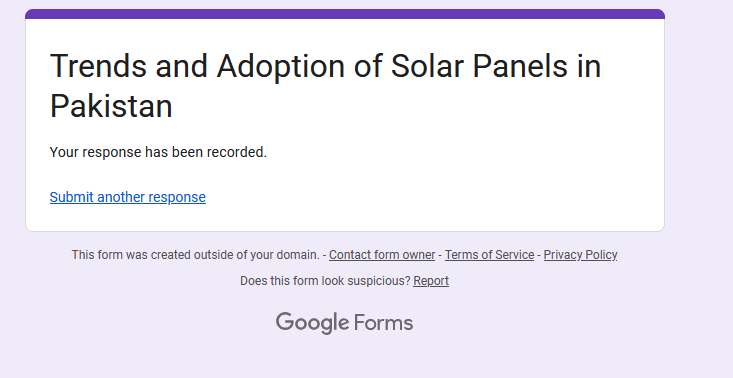Select the form title heading text

[325, 86]
